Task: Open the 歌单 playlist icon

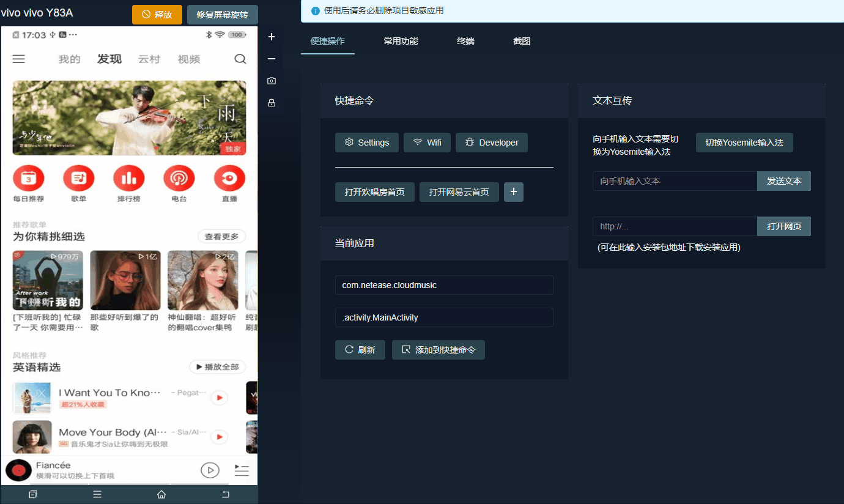Action: (x=79, y=178)
